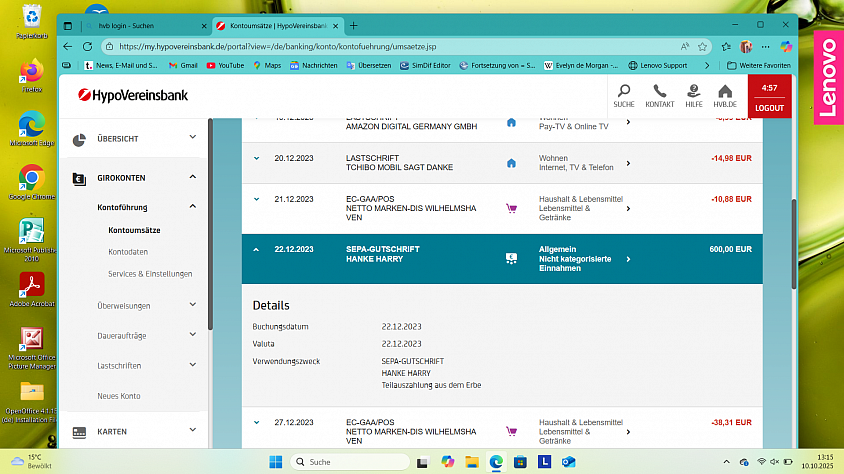Viewport: 844px width, 474px height.
Task: Collapse the Girokonten section chevron
Action: point(193,176)
